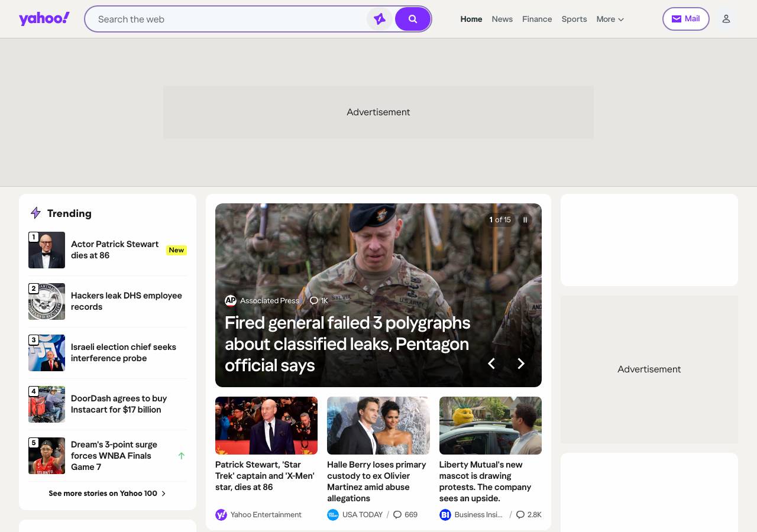This screenshot has width=757, height=532.
Task: Open Yahoo Mail button
Action: pos(686,19)
